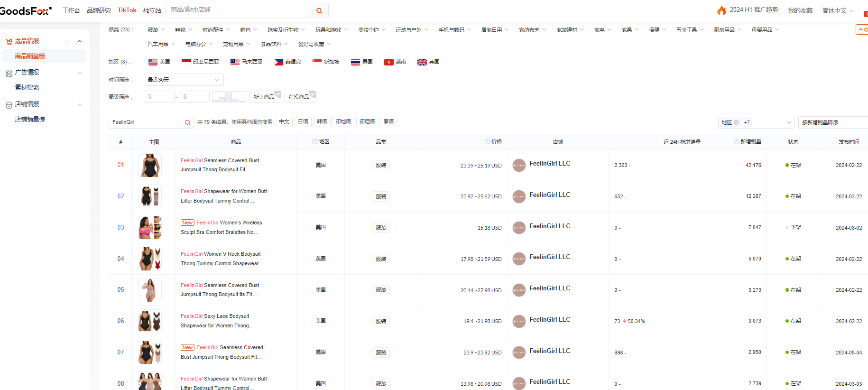Select the 印度尼西亚 flag region filter
This screenshot has height=390, width=868.
point(200,62)
